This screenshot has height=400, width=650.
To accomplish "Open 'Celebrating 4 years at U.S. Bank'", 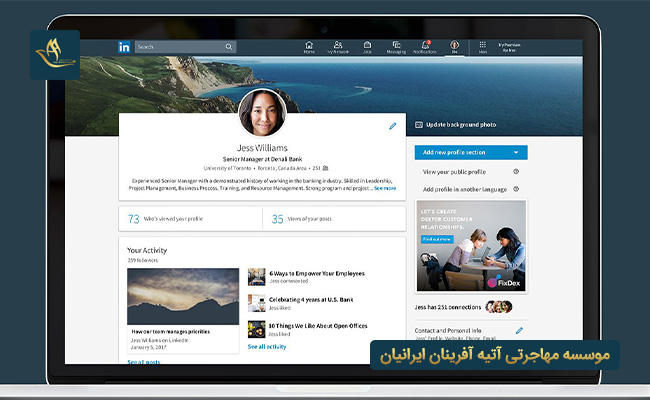I will (x=311, y=300).
